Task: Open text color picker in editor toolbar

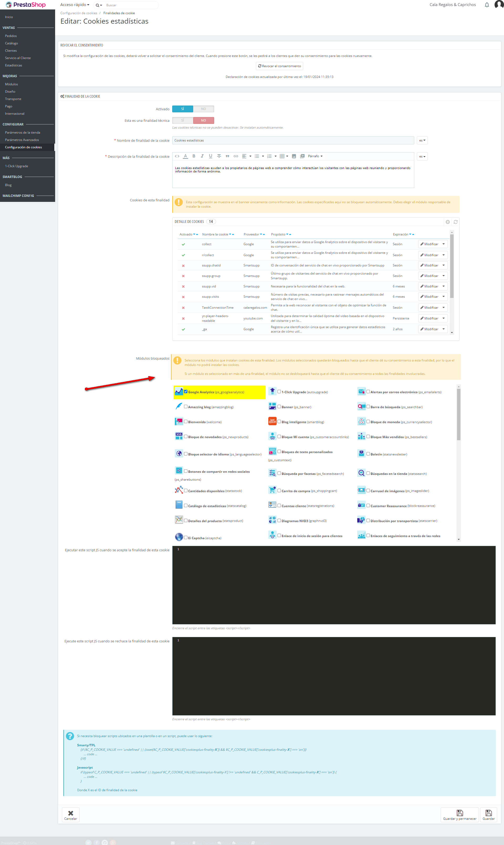Action: pyautogui.click(x=185, y=156)
